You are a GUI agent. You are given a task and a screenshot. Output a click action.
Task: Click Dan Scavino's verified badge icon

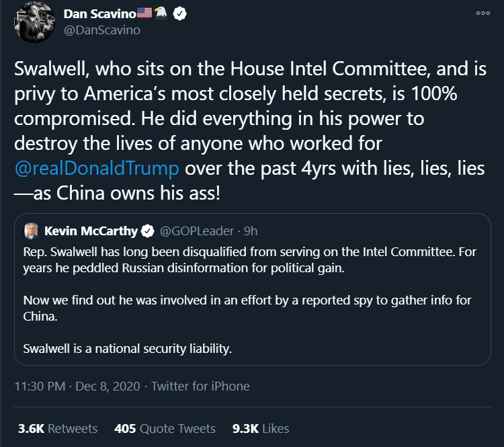click(x=179, y=14)
